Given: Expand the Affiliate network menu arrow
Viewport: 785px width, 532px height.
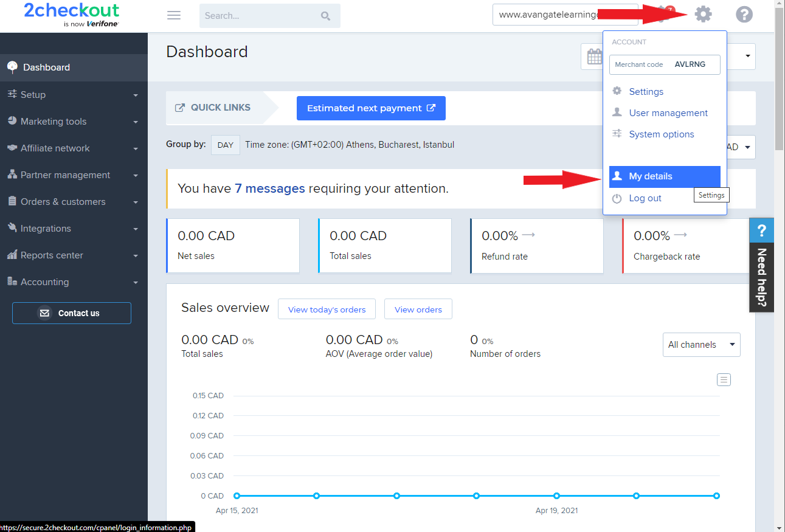Looking at the screenshot, I should pyautogui.click(x=136, y=149).
